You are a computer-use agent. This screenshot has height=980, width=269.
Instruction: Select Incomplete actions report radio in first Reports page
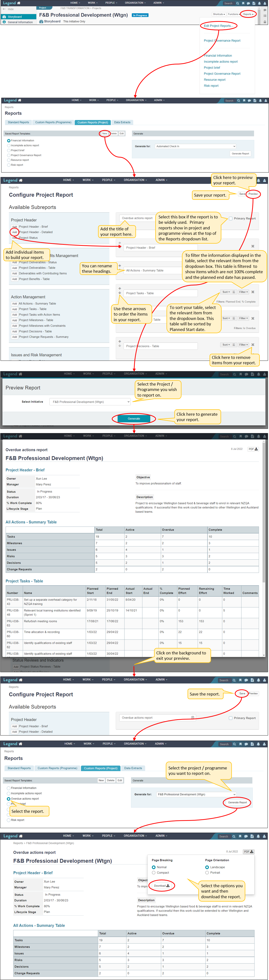point(9,145)
